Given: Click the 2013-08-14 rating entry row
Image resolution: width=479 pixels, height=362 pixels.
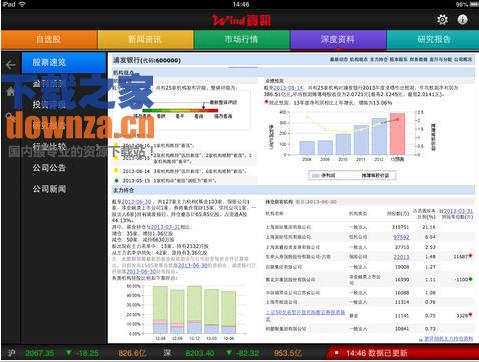Looking at the screenshot, I should click(x=185, y=171).
